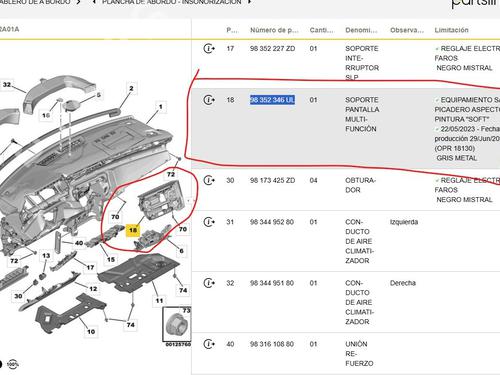Click the GRIS METAL limitation text
Image resolution: width=500 pixels, height=375 pixels.
pos(456,158)
